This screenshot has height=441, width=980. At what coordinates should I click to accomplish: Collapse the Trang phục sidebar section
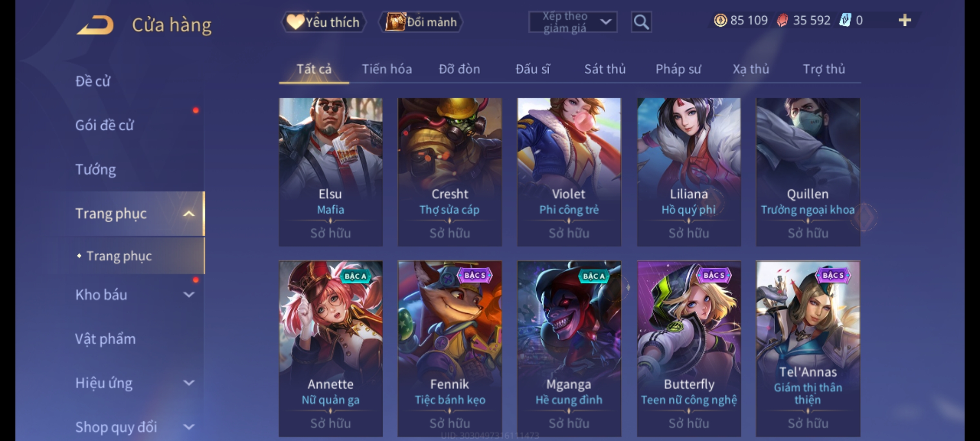pos(189,214)
